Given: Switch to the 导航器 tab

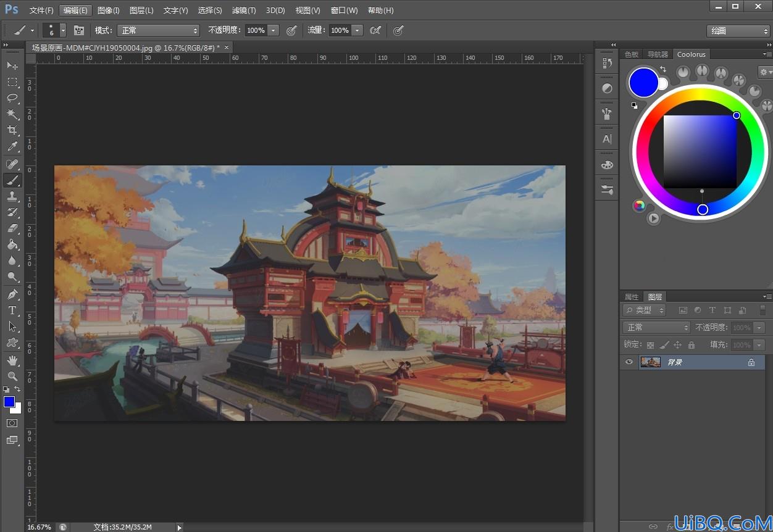Looking at the screenshot, I should (x=658, y=54).
